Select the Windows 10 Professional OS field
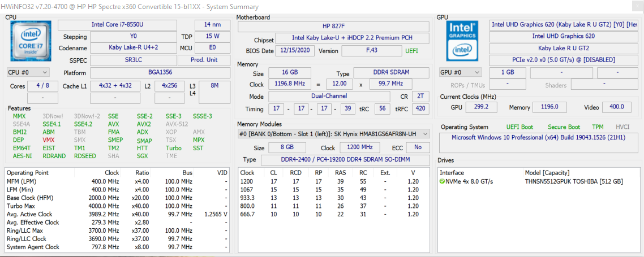644x257 pixels. pos(538,143)
